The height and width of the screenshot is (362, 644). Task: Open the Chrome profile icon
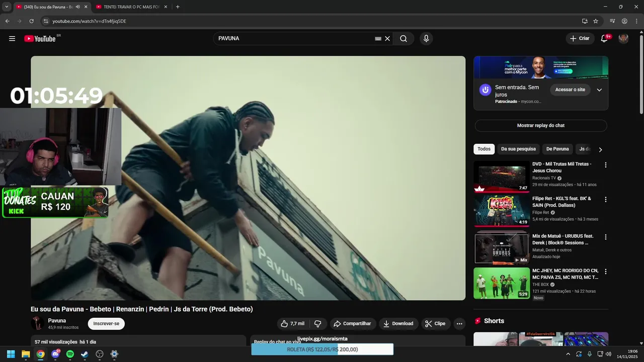[x=624, y=21]
